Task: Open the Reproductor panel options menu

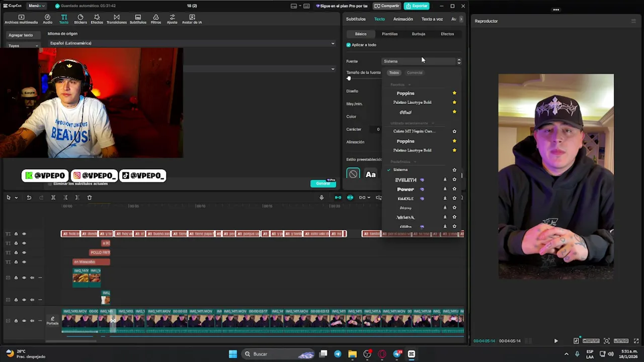Action: tap(633, 21)
